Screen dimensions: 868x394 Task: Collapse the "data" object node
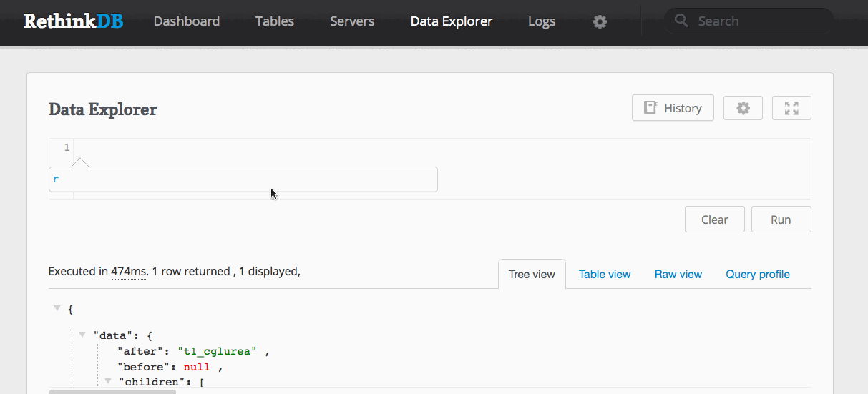83,334
